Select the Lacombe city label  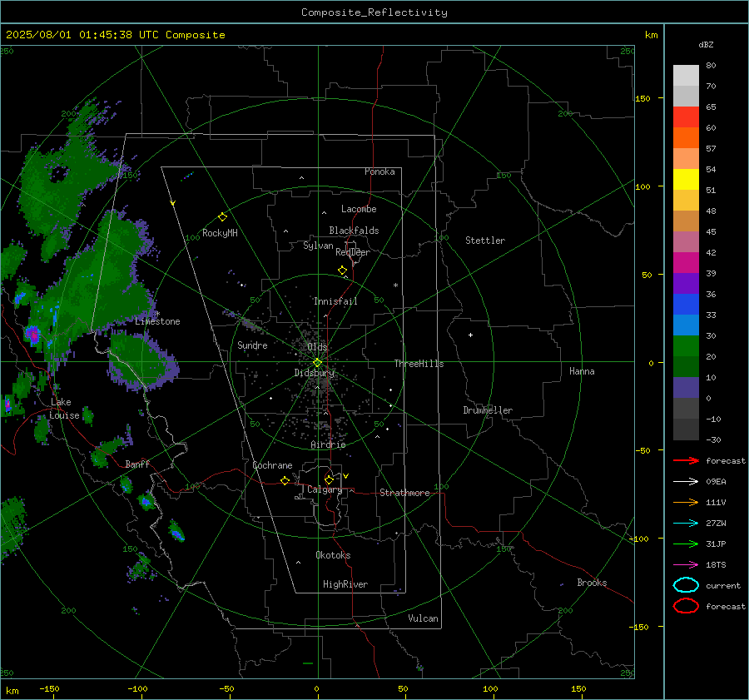pos(359,209)
